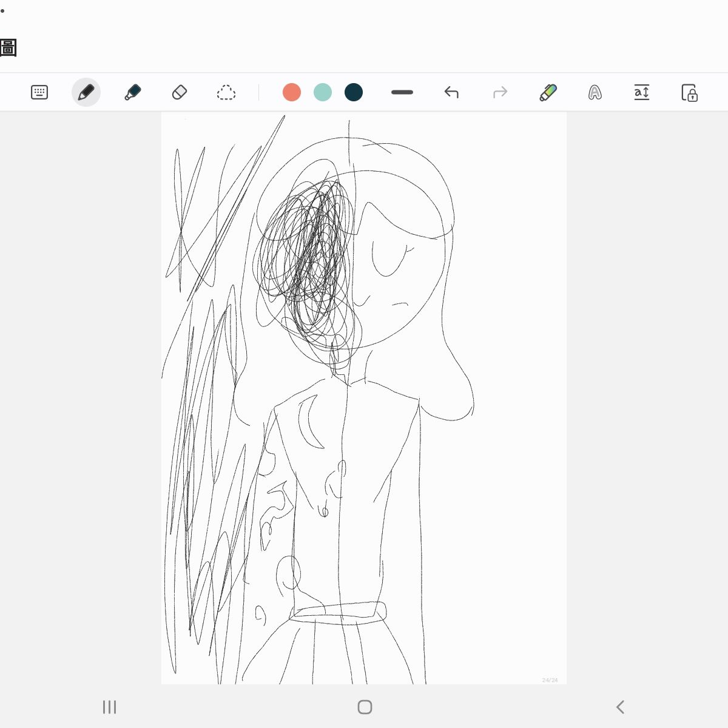The height and width of the screenshot is (728, 728).
Task: Undo the last stroke
Action: pos(451,92)
